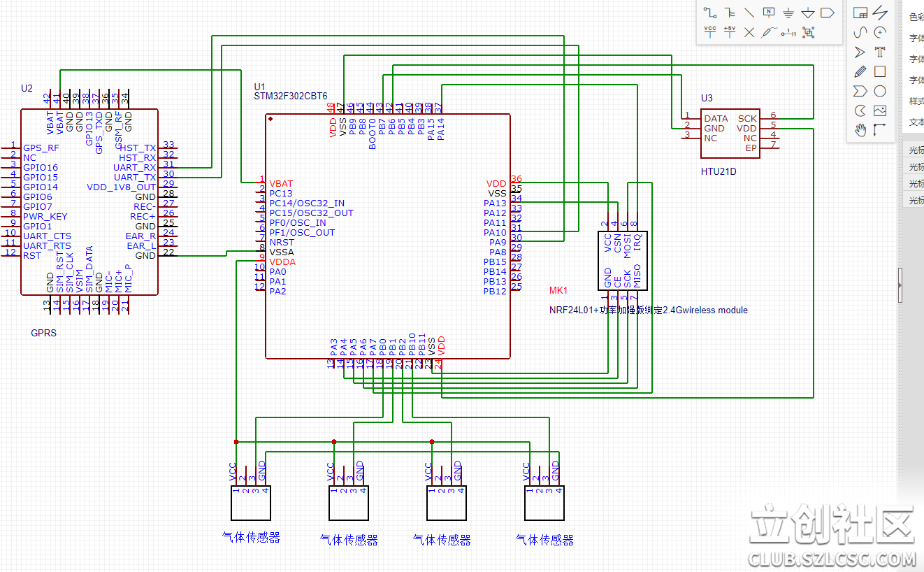Screen dimensions: 924x572
Task: Click the U1 designator text
Action: tap(260, 86)
